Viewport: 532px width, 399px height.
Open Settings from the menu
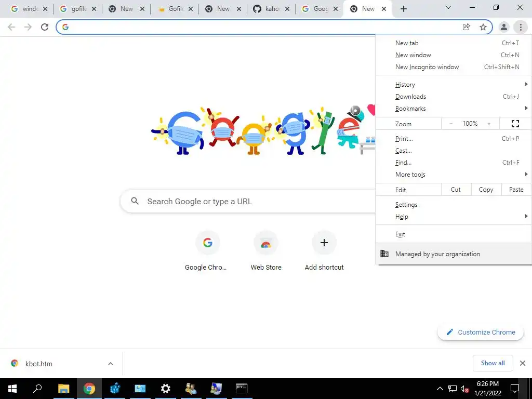point(454,205)
